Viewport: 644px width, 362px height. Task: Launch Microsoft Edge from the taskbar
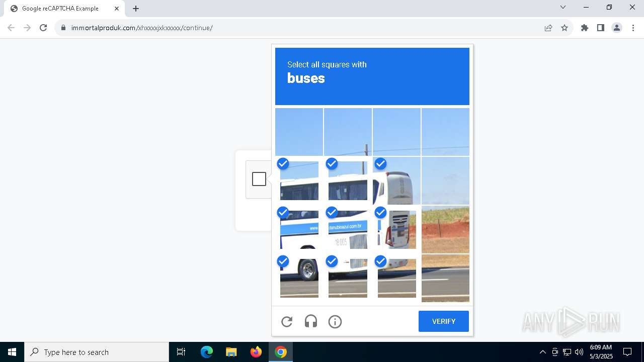pos(207,352)
